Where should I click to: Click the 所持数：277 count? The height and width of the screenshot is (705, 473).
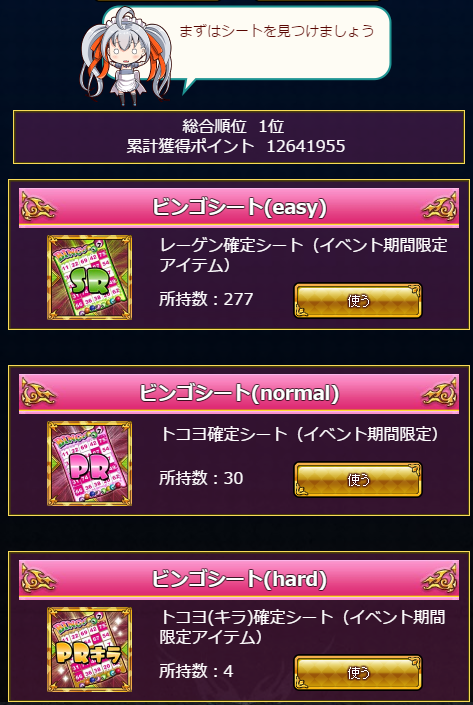pos(206,299)
